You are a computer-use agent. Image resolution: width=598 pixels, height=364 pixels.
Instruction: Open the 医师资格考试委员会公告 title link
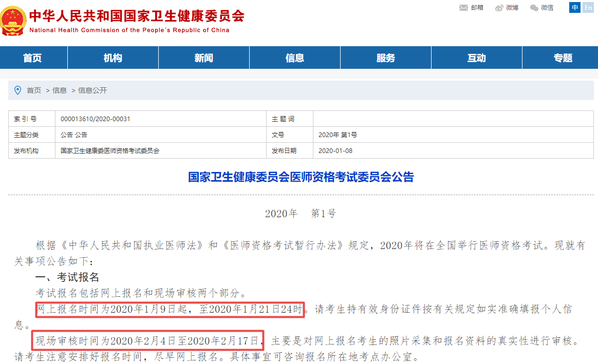[298, 177]
